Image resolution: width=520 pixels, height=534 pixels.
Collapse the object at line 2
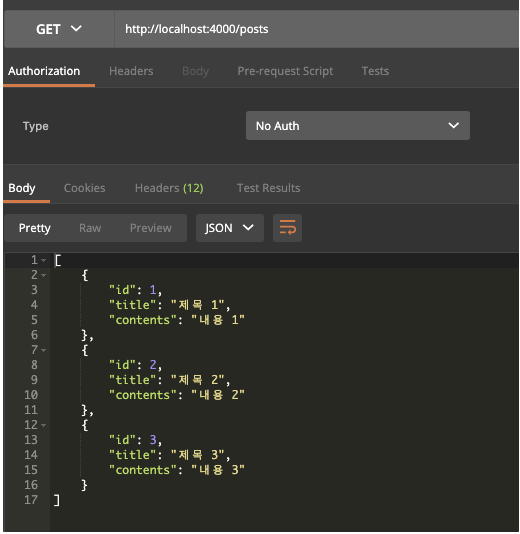coord(43,275)
